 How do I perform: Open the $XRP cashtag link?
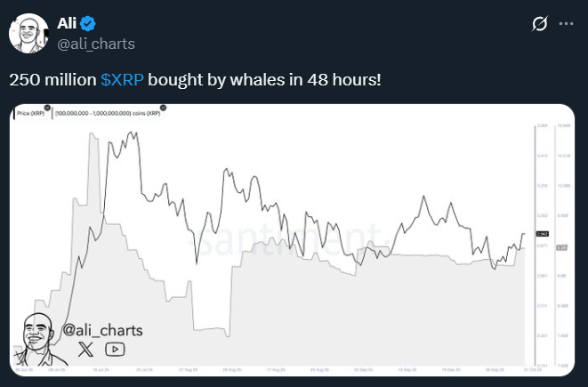tap(122, 79)
